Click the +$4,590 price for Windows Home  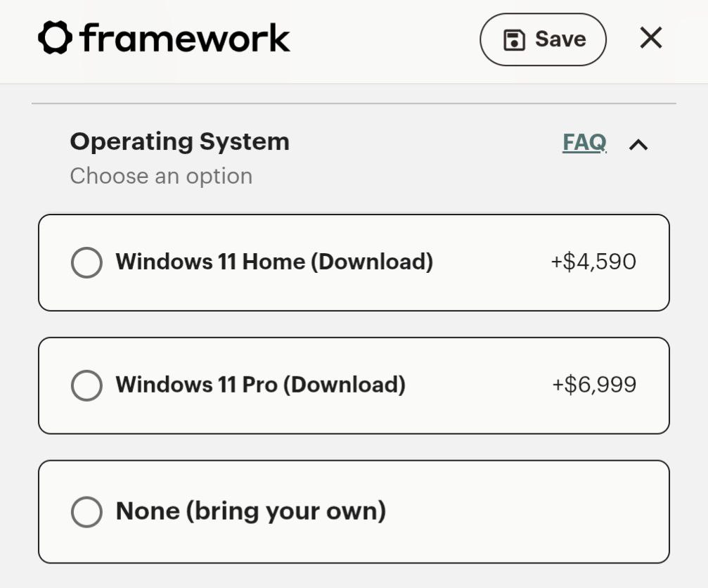[593, 262]
